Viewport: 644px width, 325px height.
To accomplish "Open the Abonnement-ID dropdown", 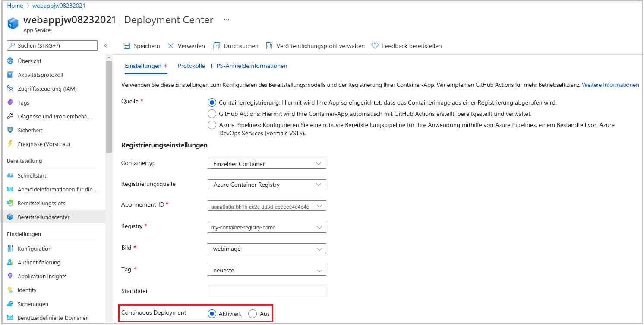I will pos(267,206).
